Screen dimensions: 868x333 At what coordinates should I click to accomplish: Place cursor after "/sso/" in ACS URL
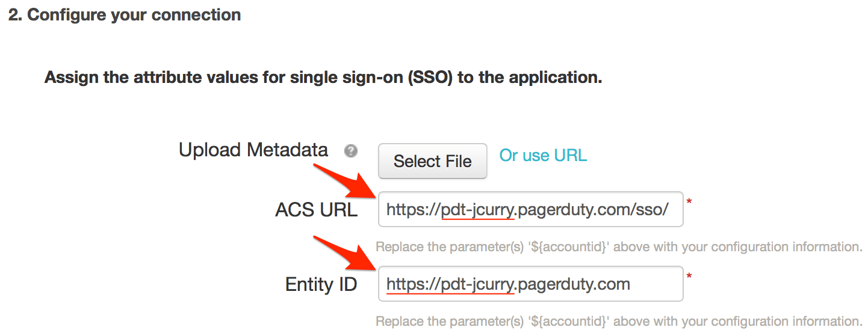[670, 210]
